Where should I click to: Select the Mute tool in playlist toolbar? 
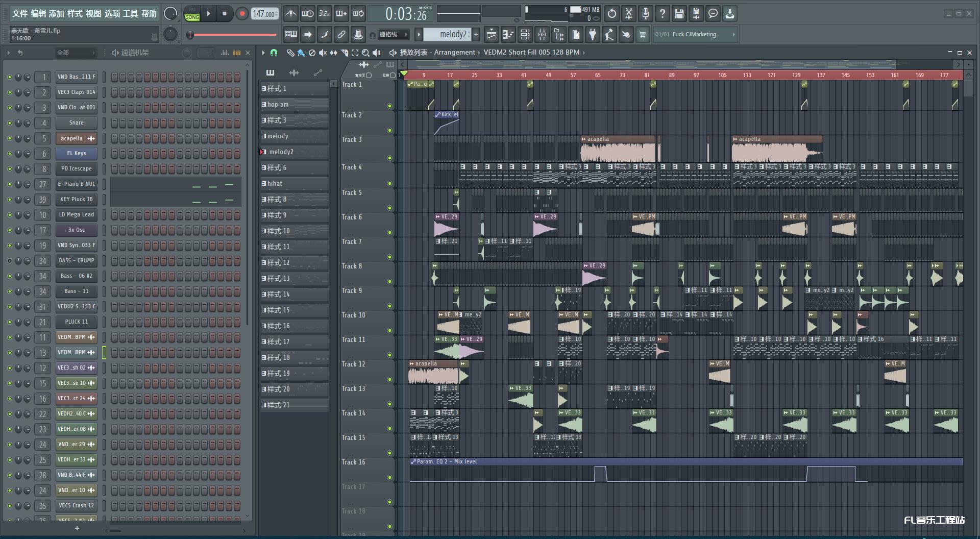coord(323,53)
